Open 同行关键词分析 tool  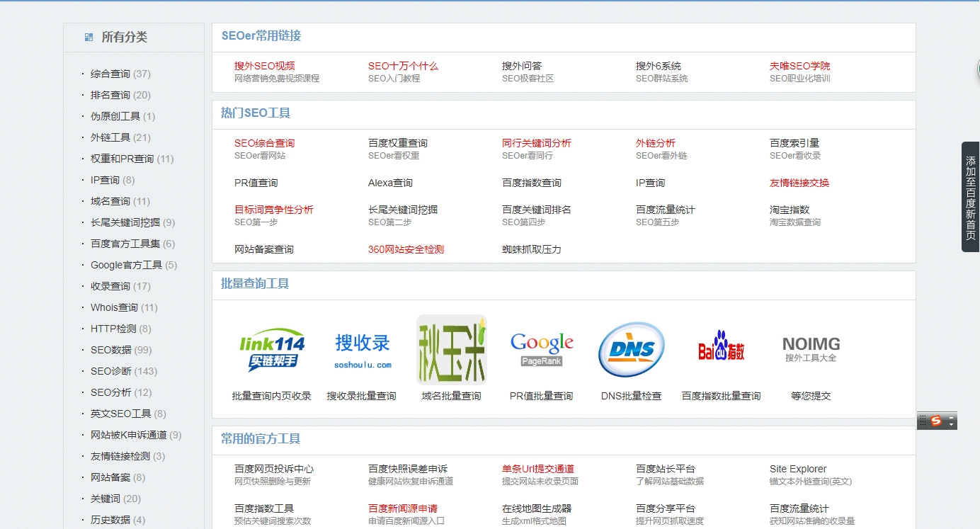click(x=537, y=143)
